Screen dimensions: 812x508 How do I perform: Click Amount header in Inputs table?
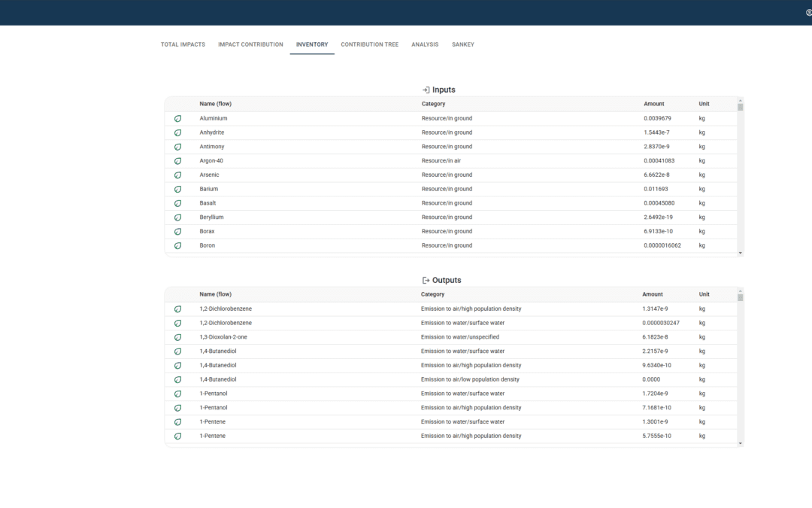point(654,104)
